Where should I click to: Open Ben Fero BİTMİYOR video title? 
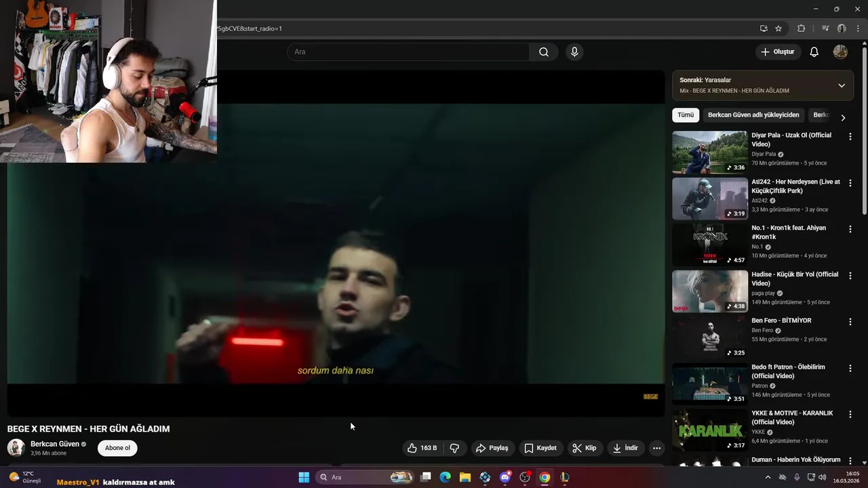click(781, 321)
